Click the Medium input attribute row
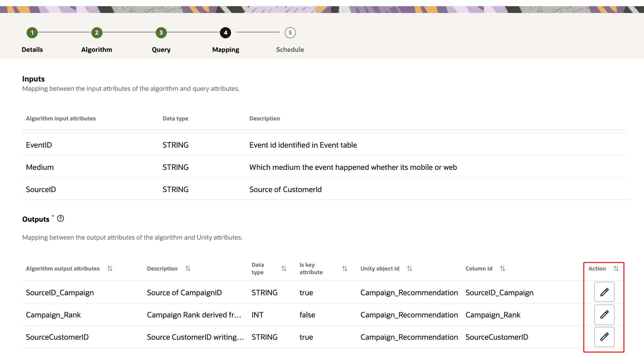The image size is (644, 357). point(40,167)
